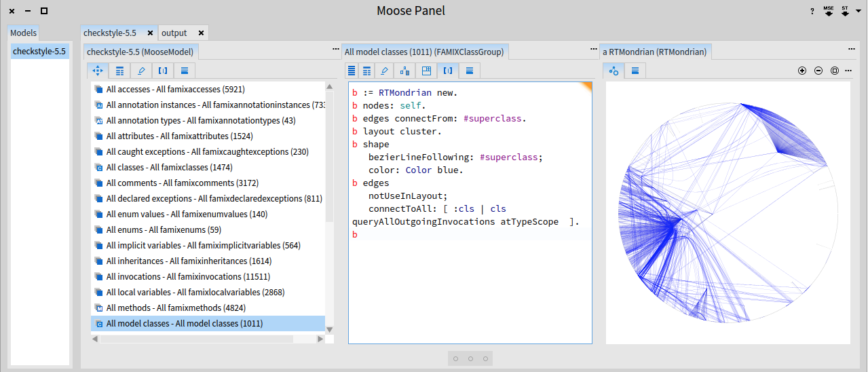Select the navigation icon tab in MooseModel pane
Viewport: 868px width, 372px height.
(98, 71)
